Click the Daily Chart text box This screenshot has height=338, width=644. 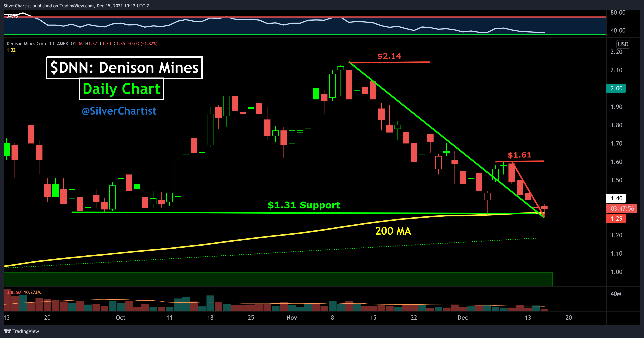pos(122,89)
